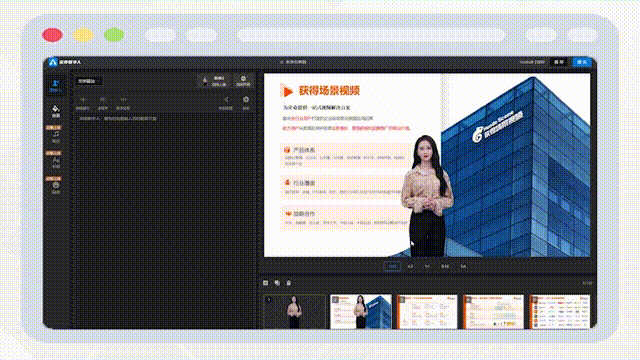The image size is (640, 360).
Task: Select the avatar voice chooser button
Action: pos(215,81)
